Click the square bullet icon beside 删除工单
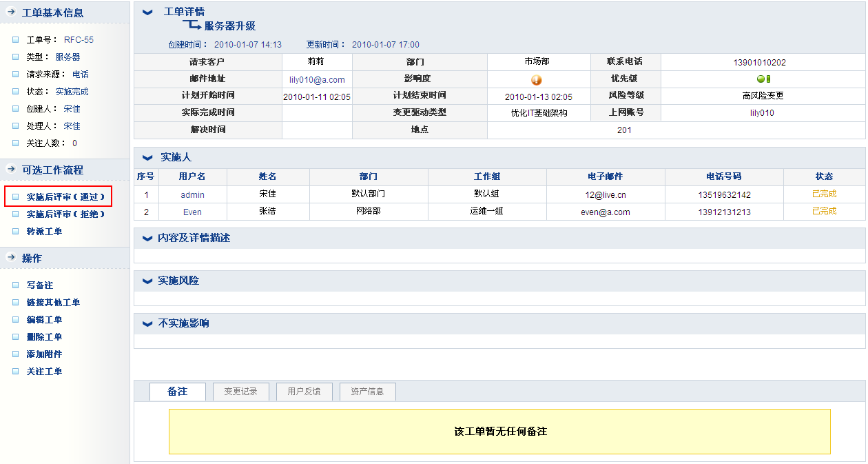868x464 pixels. click(x=15, y=336)
